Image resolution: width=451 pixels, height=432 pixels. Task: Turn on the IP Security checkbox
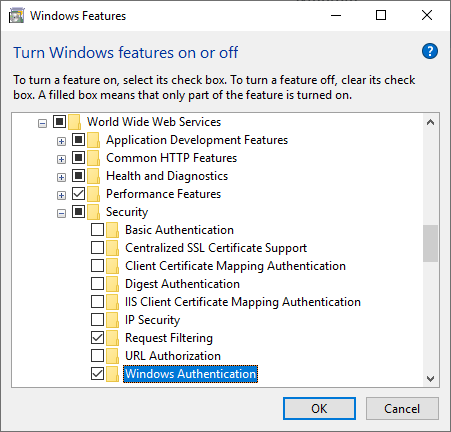pos(97,320)
